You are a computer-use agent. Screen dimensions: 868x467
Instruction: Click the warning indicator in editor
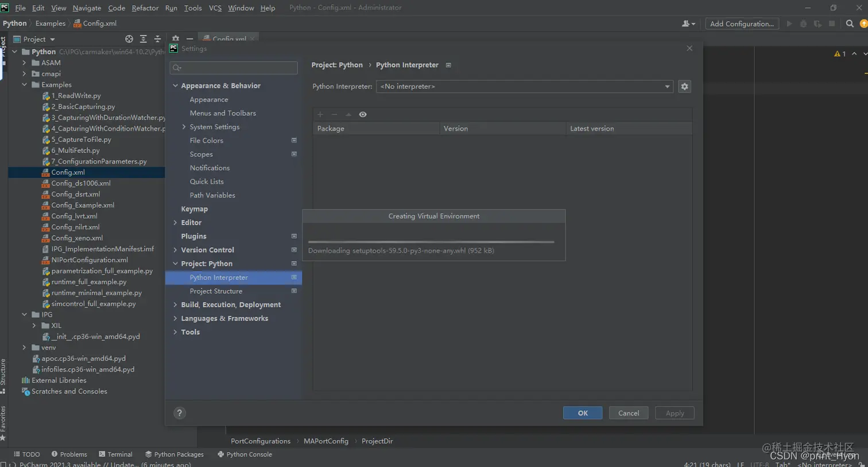[840, 53]
